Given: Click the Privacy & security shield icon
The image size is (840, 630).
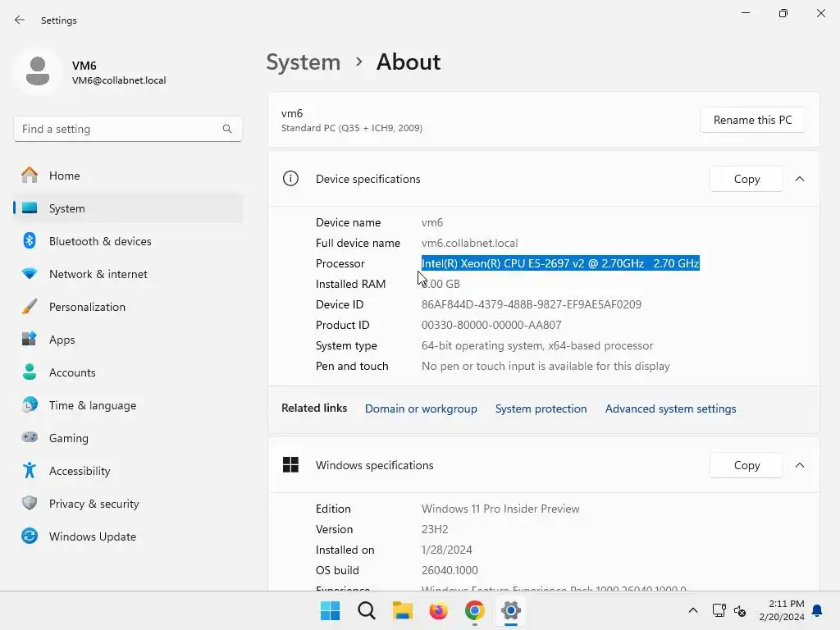Looking at the screenshot, I should 30,503.
